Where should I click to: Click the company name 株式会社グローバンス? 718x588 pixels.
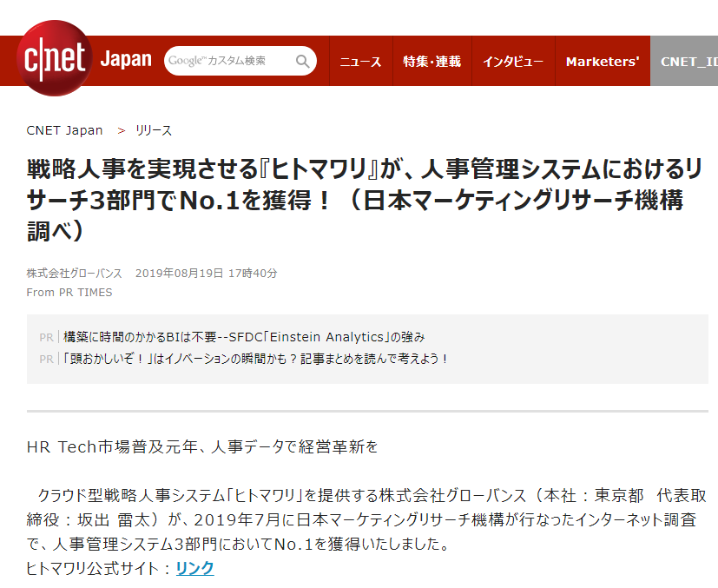point(74,273)
